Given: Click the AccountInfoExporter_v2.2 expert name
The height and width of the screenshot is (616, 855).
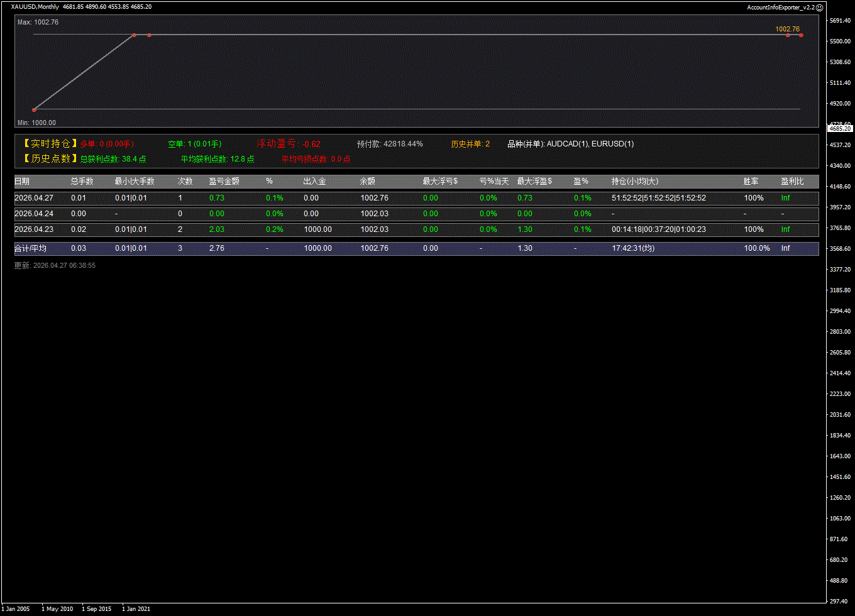Looking at the screenshot, I should [x=780, y=8].
